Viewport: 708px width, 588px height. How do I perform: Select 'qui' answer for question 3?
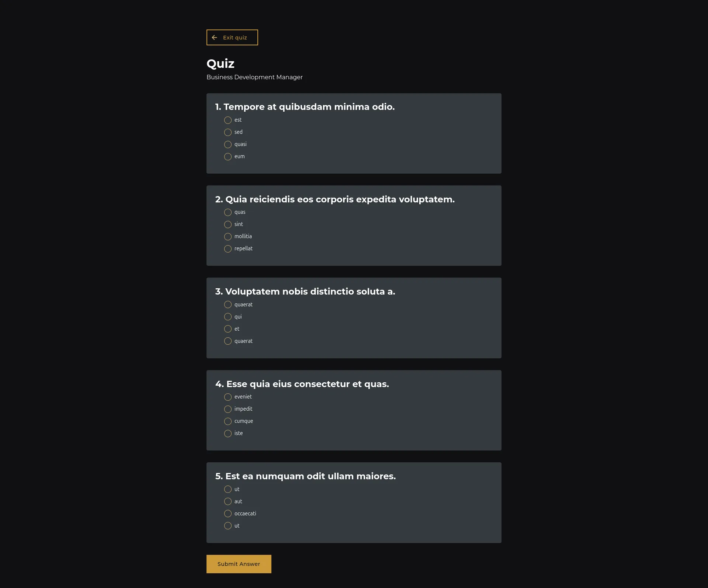tap(228, 317)
